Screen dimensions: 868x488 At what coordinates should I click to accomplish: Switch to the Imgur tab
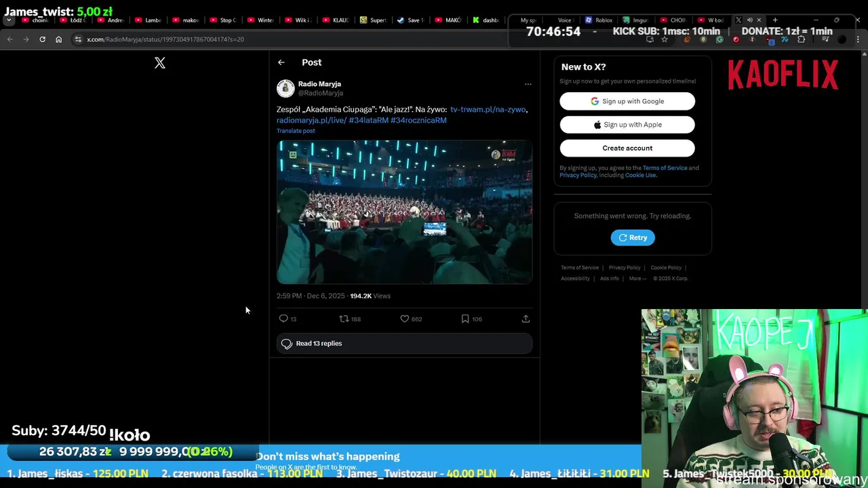(x=636, y=20)
